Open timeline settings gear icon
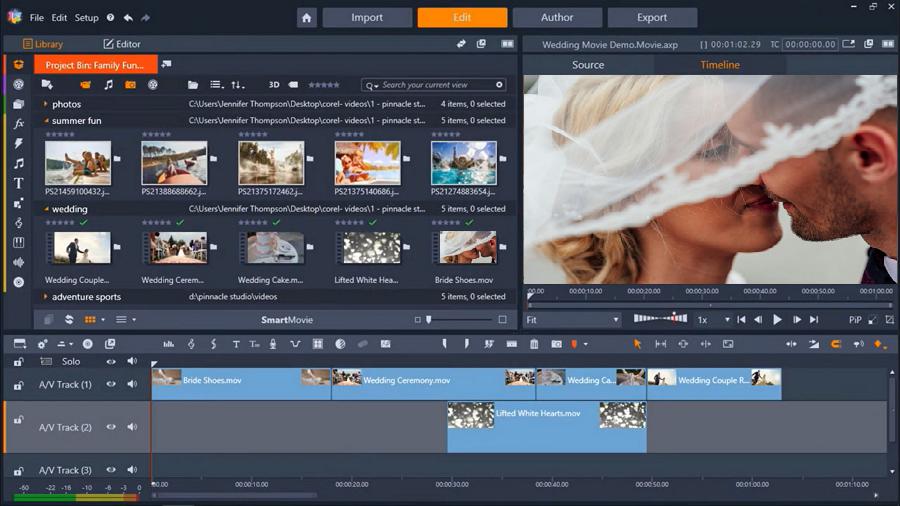The height and width of the screenshot is (506, 900). click(x=42, y=344)
